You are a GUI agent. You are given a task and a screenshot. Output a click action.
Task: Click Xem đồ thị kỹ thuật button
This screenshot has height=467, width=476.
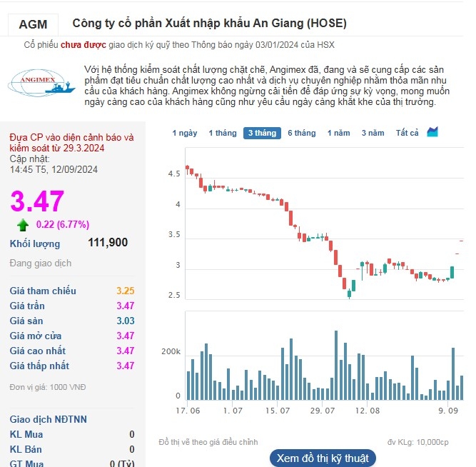323,458
